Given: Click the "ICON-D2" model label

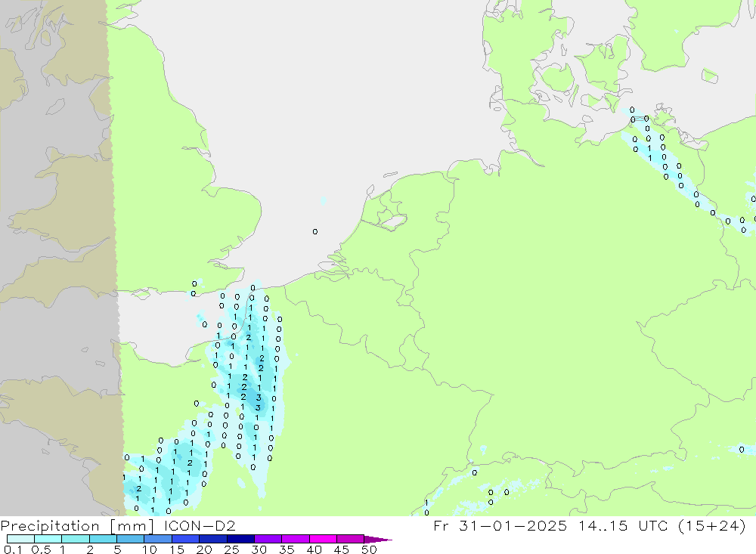Looking at the screenshot, I should pos(200,525).
